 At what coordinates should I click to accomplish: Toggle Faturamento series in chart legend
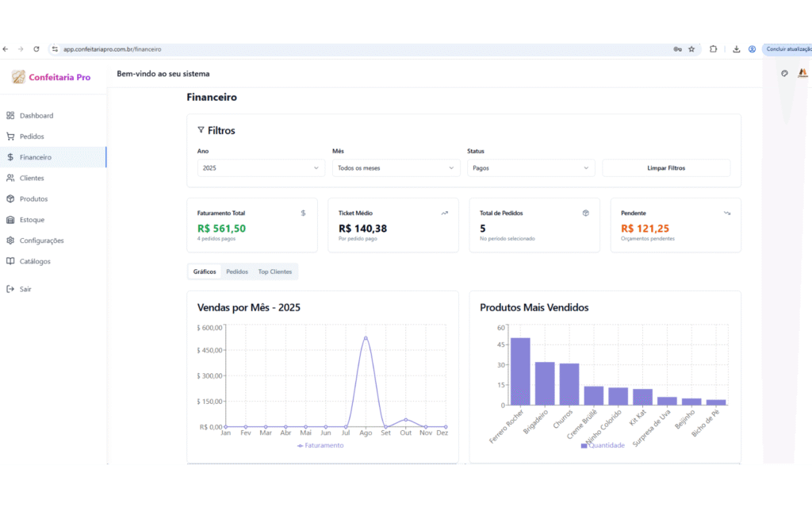[320, 445]
